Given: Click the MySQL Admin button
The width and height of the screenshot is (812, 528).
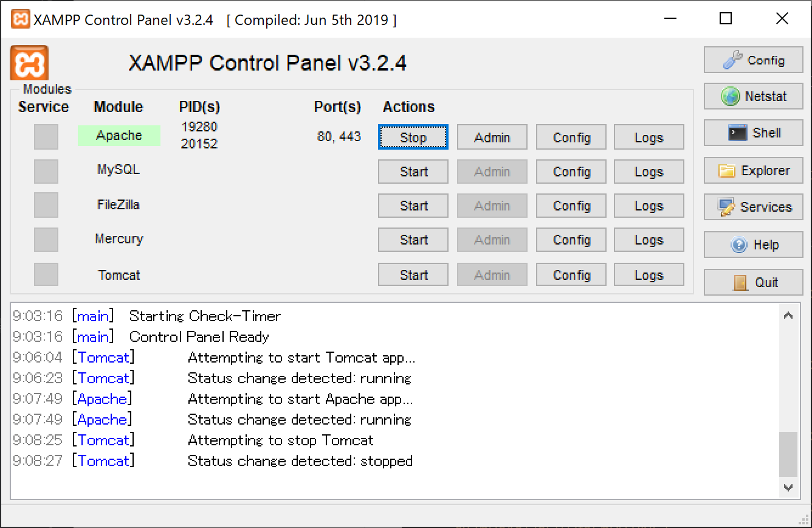Looking at the screenshot, I should click(492, 172).
